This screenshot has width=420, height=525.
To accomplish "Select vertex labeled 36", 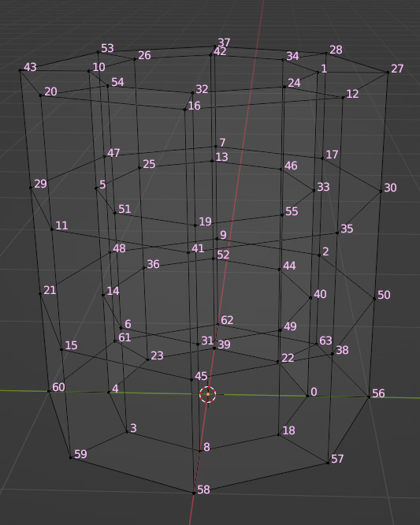I will tap(143, 267).
